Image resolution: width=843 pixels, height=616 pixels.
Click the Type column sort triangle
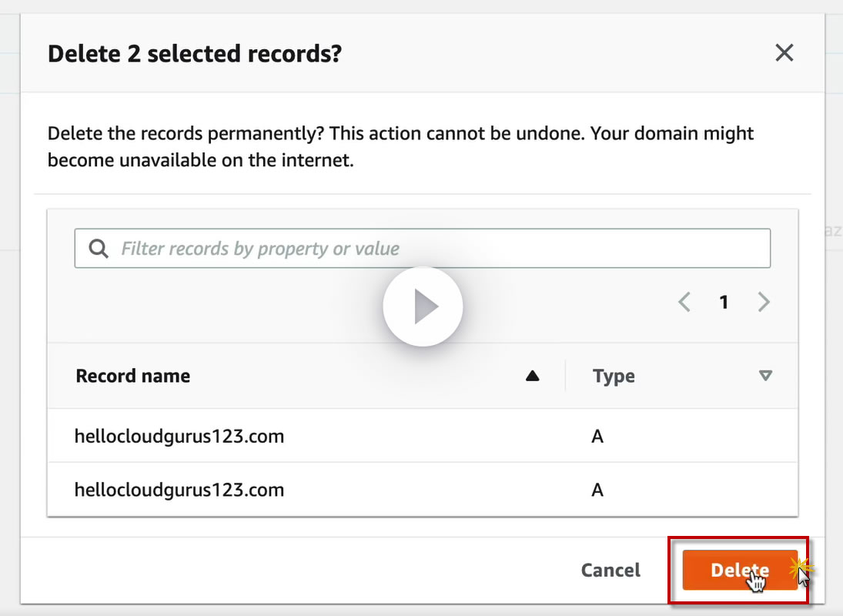[x=764, y=376]
